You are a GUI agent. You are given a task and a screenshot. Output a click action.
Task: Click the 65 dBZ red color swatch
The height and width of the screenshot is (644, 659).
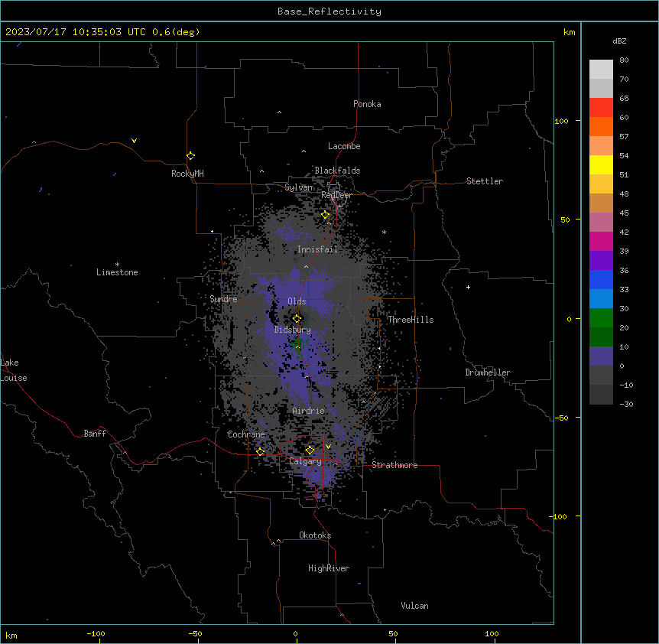pos(601,108)
